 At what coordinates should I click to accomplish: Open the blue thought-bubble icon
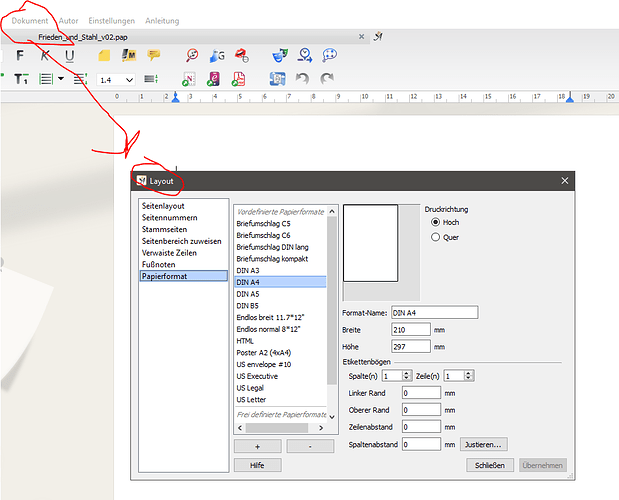point(329,55)
